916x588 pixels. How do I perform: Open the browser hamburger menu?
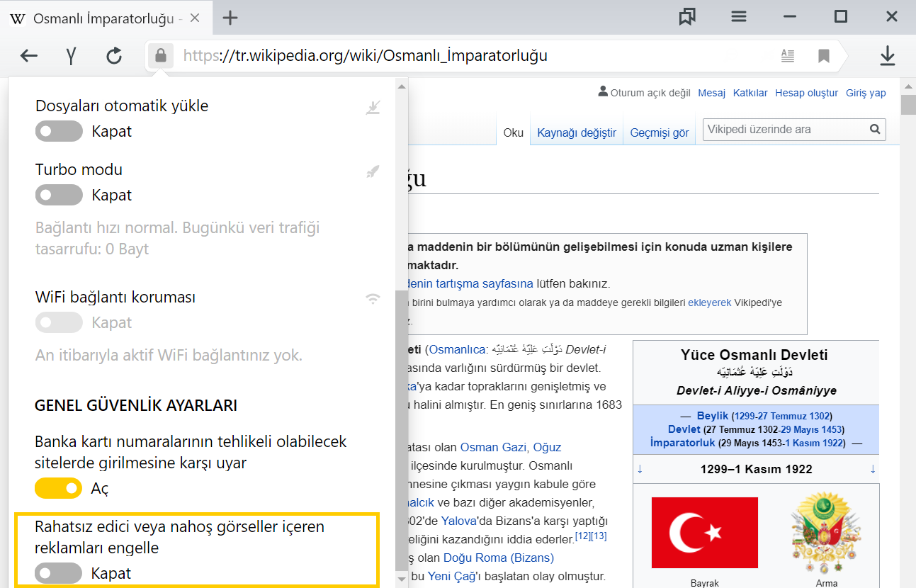pyautogui.click(x=739, y=16)
